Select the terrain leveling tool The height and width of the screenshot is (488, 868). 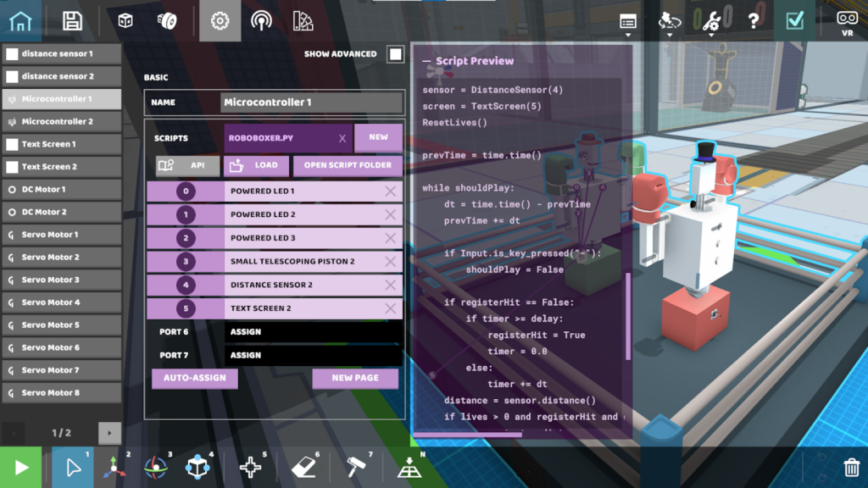(x=409, y=467)
